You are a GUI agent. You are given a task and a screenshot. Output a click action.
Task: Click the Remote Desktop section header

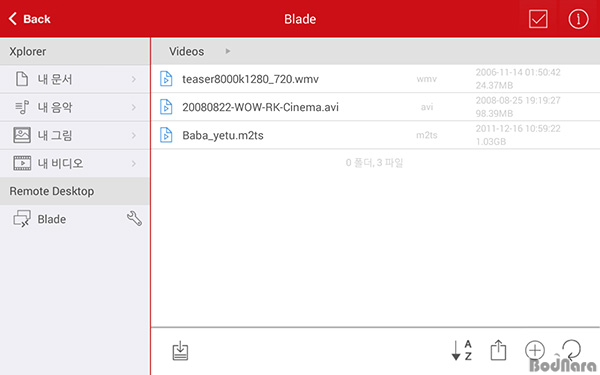coord(75,191)
